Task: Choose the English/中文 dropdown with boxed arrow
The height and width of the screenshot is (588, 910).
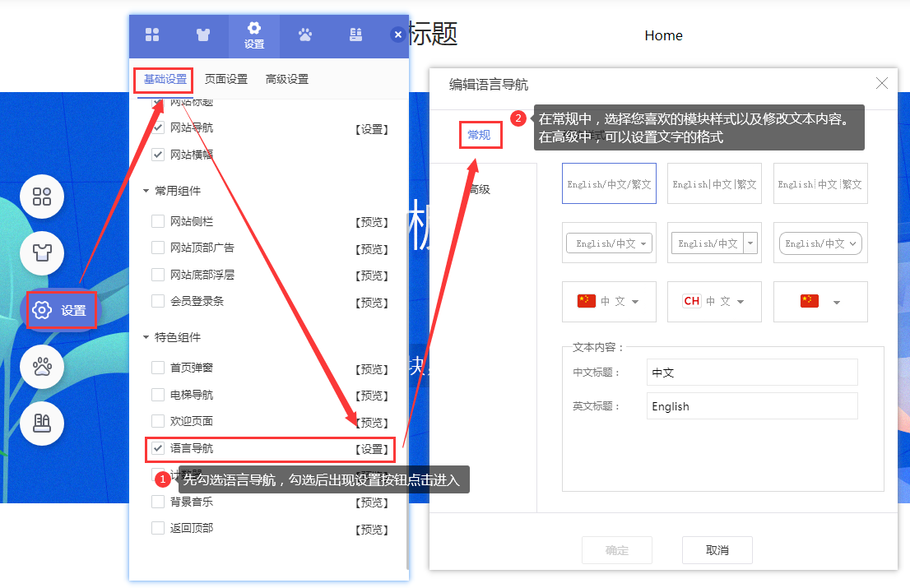Action: pos(714,243)
